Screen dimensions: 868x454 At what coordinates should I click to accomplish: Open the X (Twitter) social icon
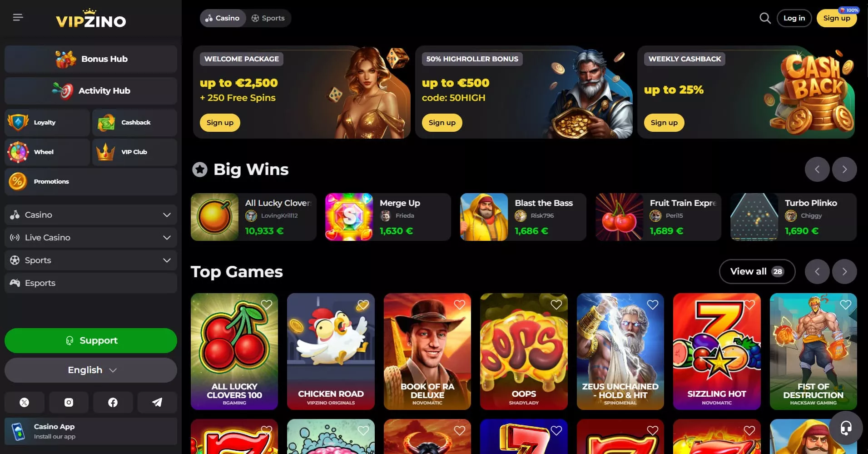tap(25, 402)
